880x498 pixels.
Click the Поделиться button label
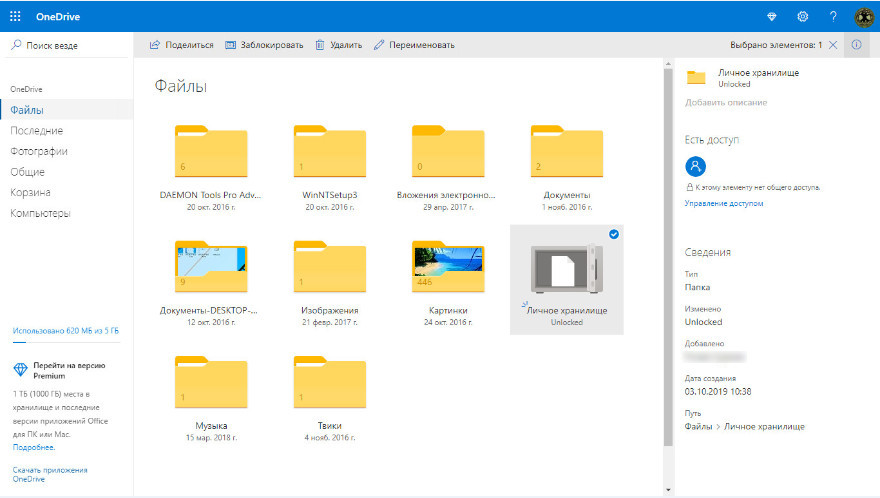pos(189,45)
